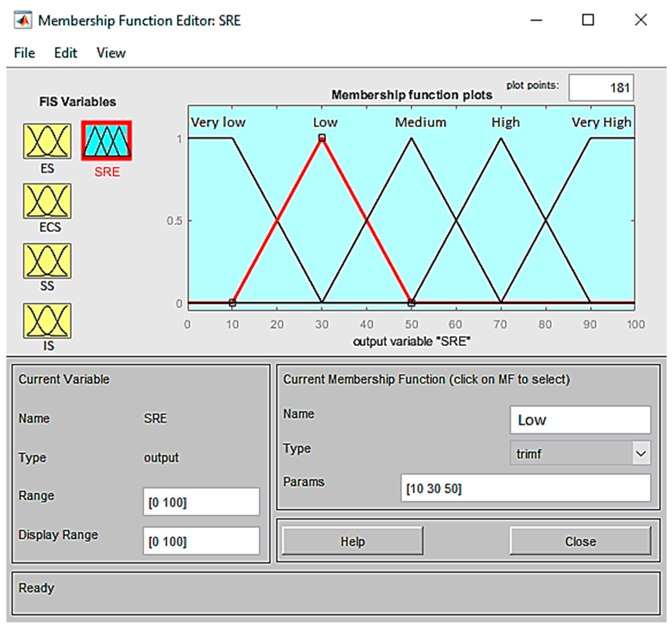The image size is (672, 630).
Task: Select the Medium membership function label
Action: coord(420,122)
